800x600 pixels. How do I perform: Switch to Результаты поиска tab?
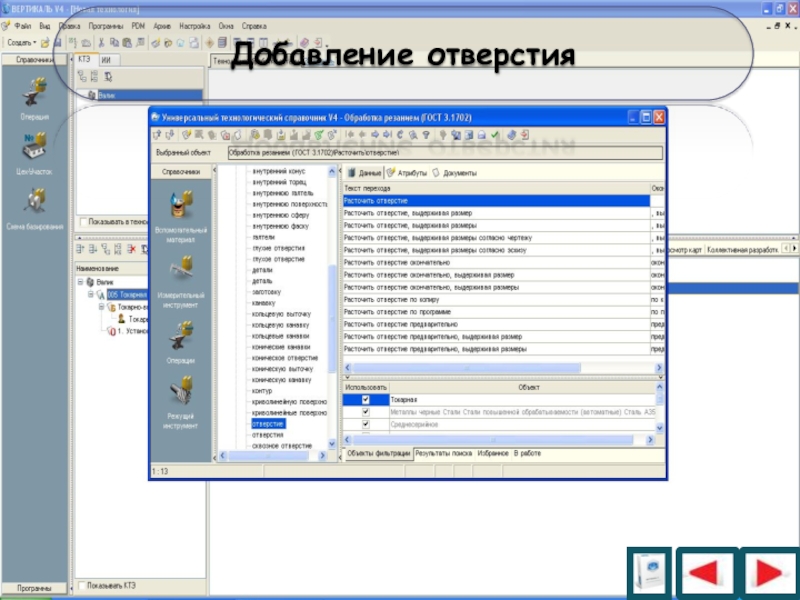click(x=443, y=453)
